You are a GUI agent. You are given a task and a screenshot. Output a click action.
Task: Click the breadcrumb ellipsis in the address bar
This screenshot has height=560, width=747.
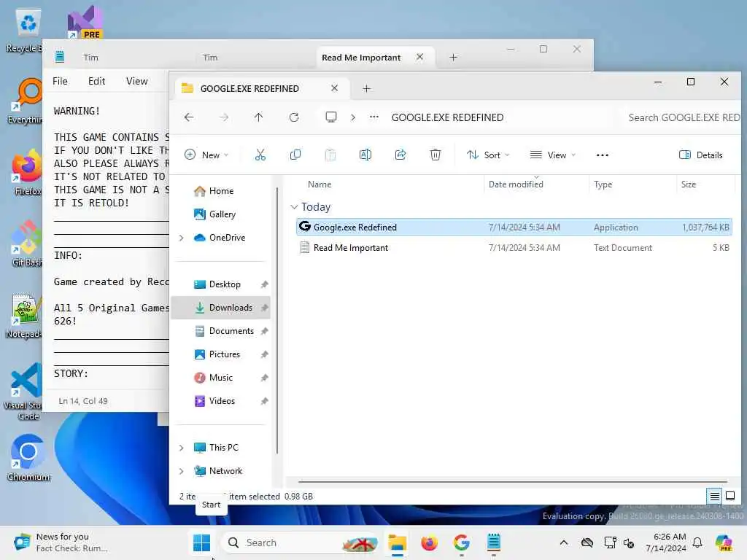[374, 117]
